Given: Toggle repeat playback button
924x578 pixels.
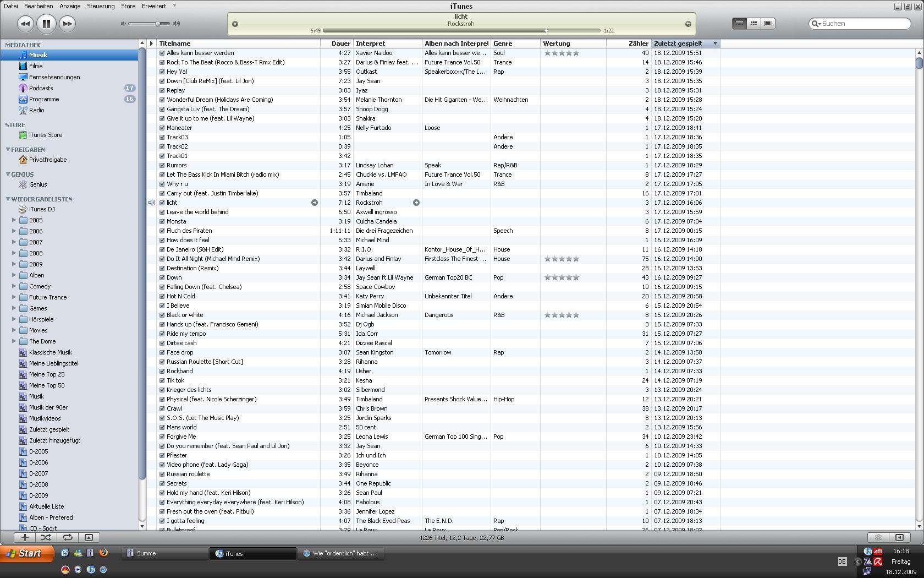Looking at the screenshot, I should [x=67, y=537].
